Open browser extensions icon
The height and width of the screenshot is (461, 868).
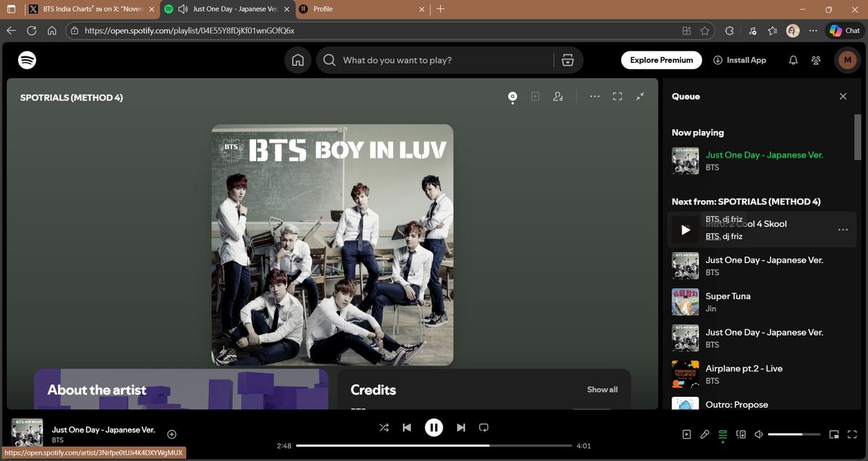(x=729, y=31)
